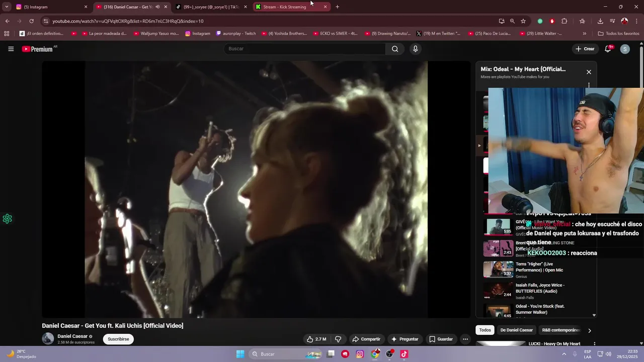Like the Daniel Caesar video
Viewport: 644px width, 362px height.
point(316,339)
